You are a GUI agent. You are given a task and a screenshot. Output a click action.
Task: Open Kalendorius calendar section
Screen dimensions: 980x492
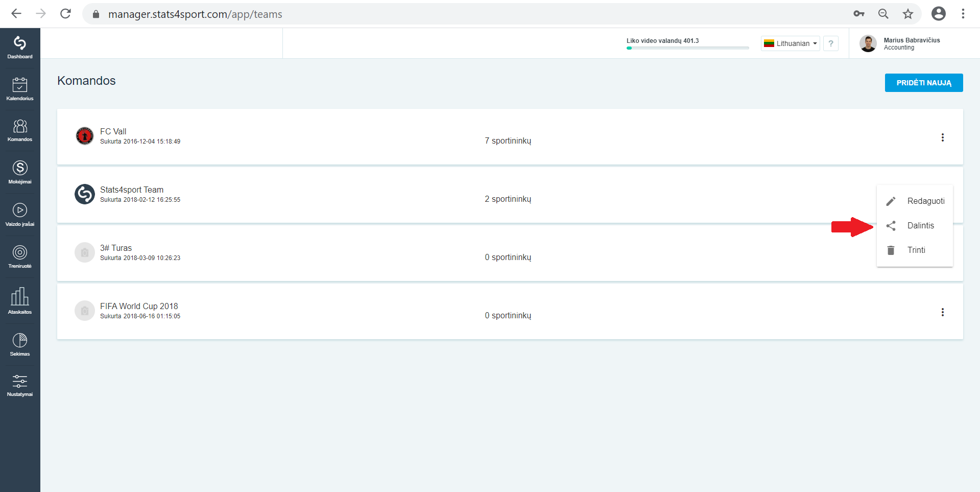[x=20, y=89]
